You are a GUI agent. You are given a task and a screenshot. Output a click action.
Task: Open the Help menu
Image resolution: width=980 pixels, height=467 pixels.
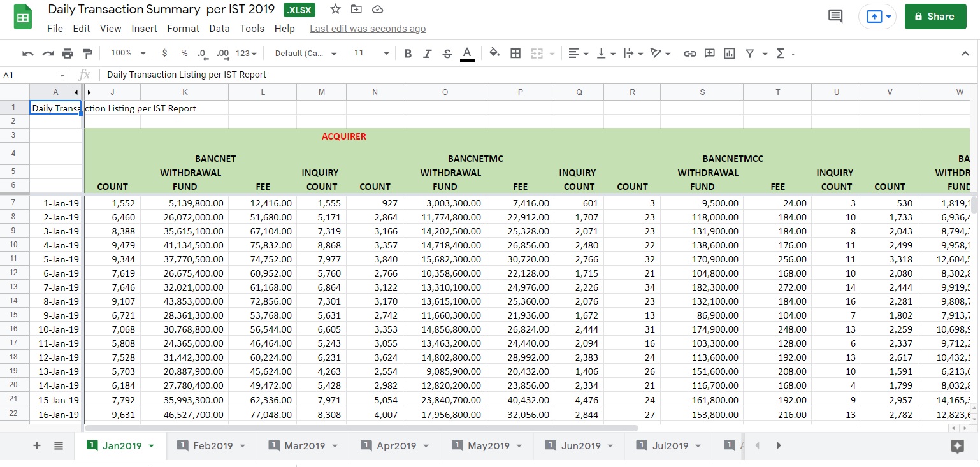click(285, 29)
